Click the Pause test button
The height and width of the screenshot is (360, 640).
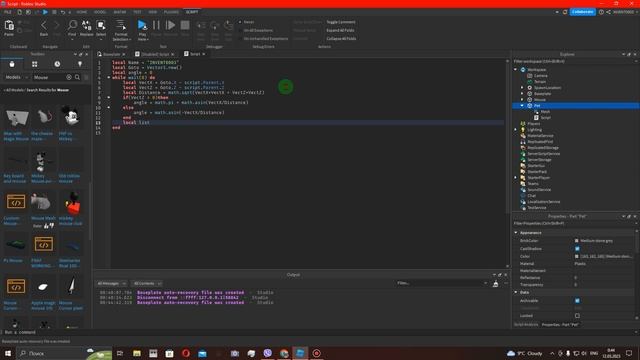pyautogui.click(x=156, y=25)
